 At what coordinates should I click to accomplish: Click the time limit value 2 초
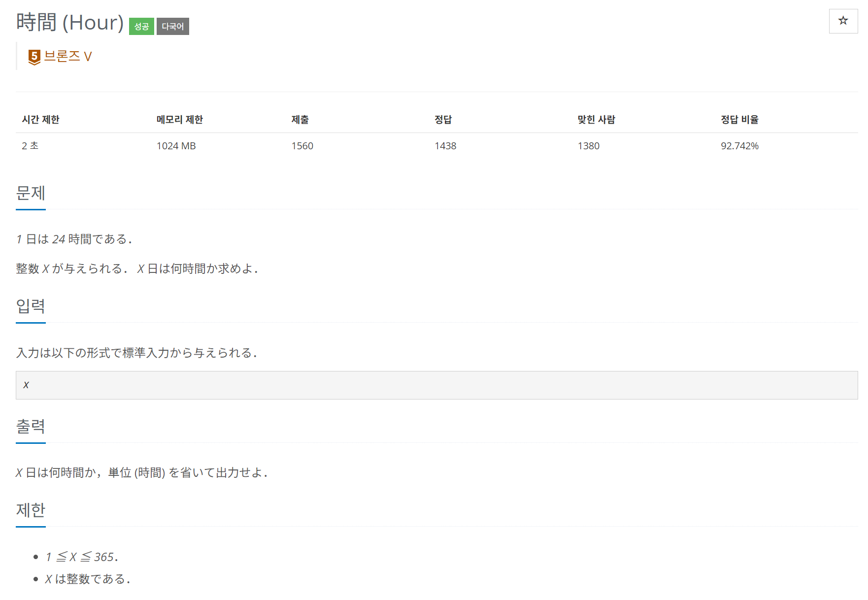click(x=30, y=146)
